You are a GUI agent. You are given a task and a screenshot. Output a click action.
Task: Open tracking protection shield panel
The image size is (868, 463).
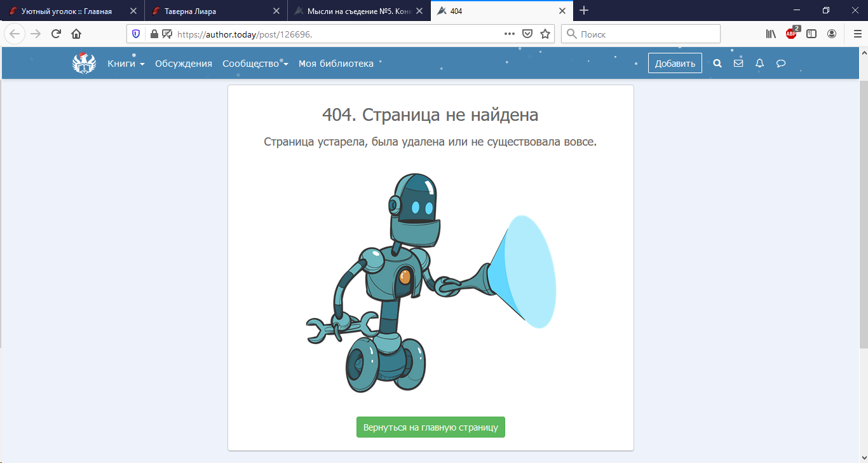136,34
